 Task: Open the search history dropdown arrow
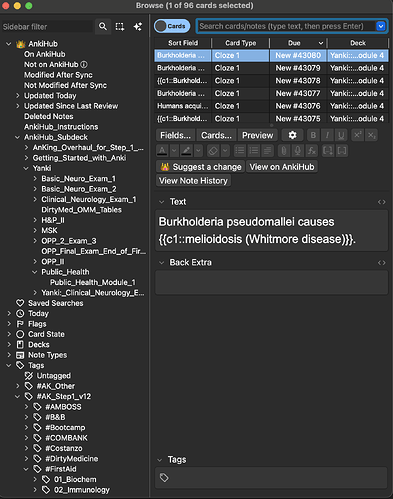coord(380,26)
